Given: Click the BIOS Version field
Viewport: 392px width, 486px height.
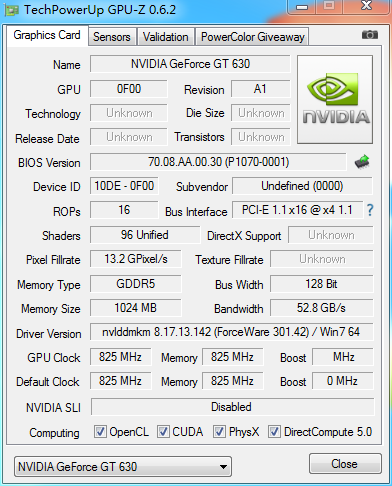Looking at the screenshot, I should tap(218, 162).
